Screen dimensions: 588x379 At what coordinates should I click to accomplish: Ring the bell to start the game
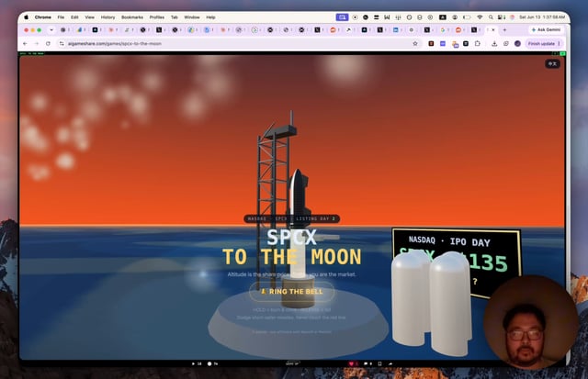click(292, 292)
